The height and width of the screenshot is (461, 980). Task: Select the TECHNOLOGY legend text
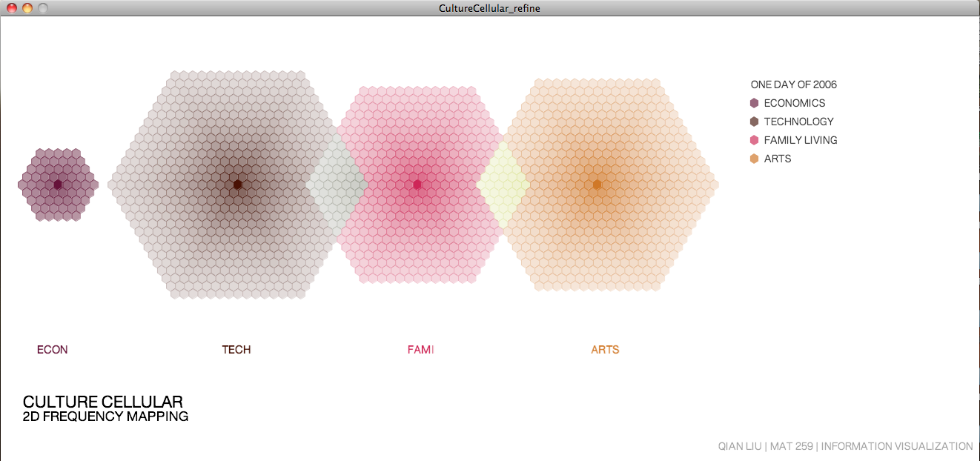click(x=799, y=122)
